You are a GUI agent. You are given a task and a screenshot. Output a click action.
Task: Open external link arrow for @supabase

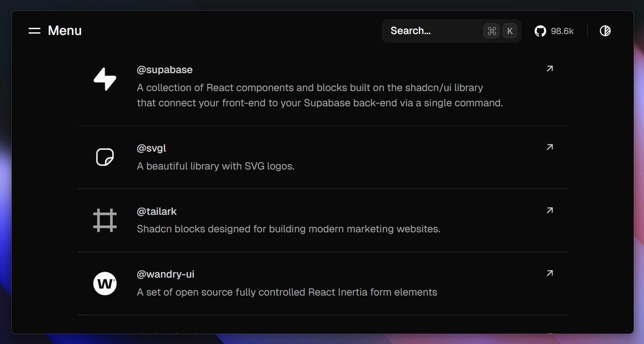click(x=550, y=69)
